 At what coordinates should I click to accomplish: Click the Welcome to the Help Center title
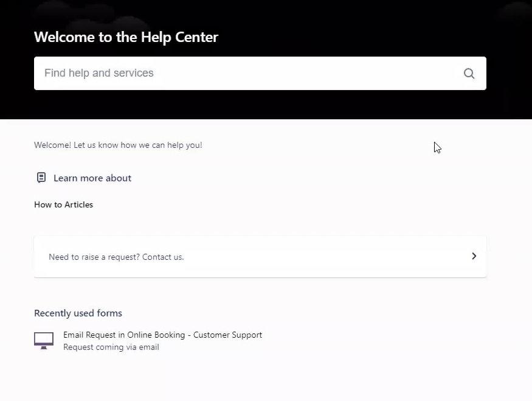(126, 37)
